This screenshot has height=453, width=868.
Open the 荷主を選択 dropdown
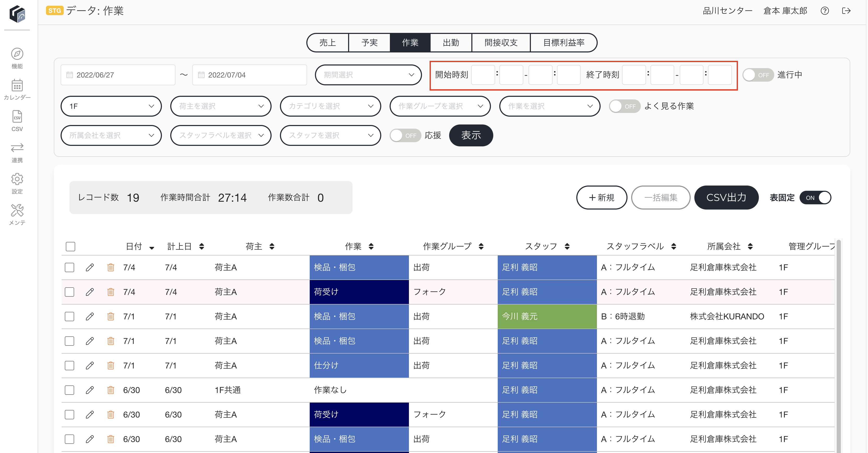pos(221,106)
